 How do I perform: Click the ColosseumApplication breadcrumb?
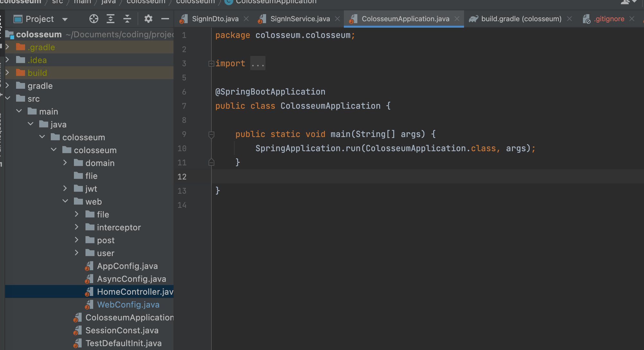pos(276,2)
